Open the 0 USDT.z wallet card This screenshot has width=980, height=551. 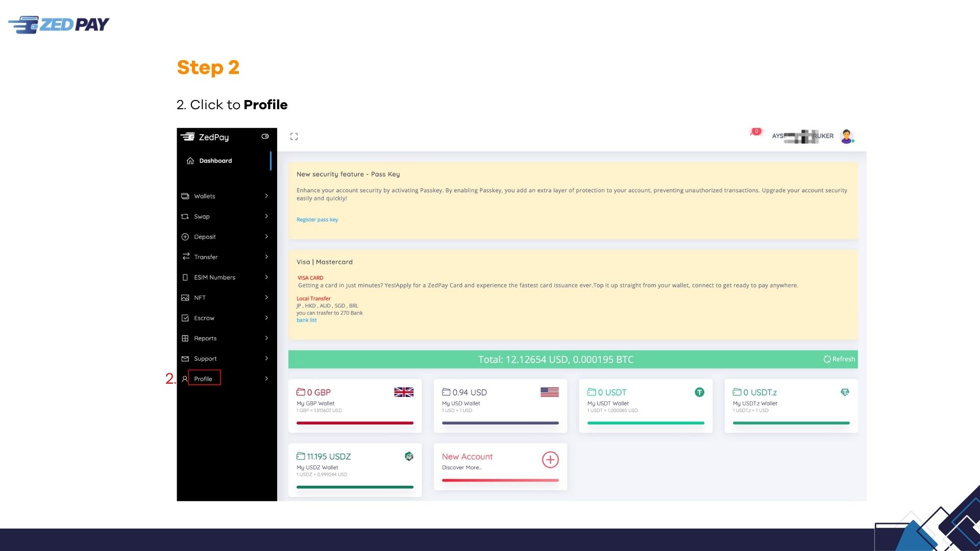(791, 406)
